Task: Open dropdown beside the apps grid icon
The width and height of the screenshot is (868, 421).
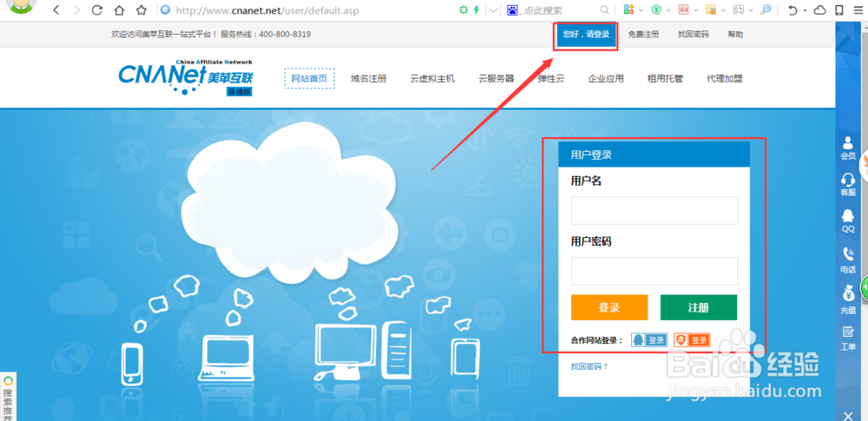Action: coord(641,10)
